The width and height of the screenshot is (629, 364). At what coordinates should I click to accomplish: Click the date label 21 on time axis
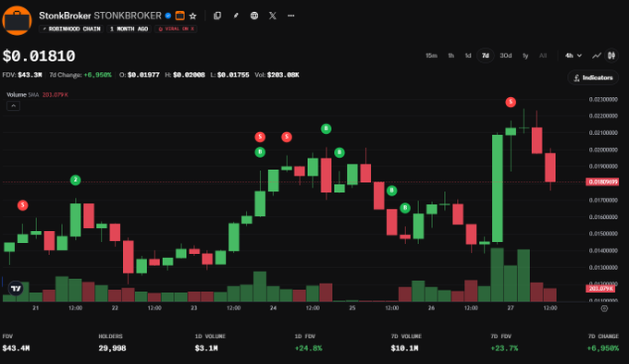36,308
